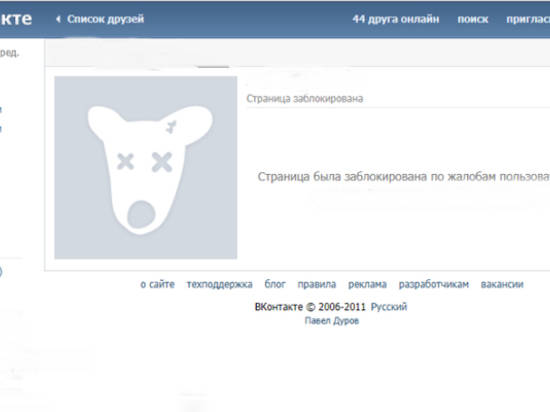The width and height of the screenshot is (550, 412).
Task: Open разработчикам in the footer
Action: tap(434, 284)
